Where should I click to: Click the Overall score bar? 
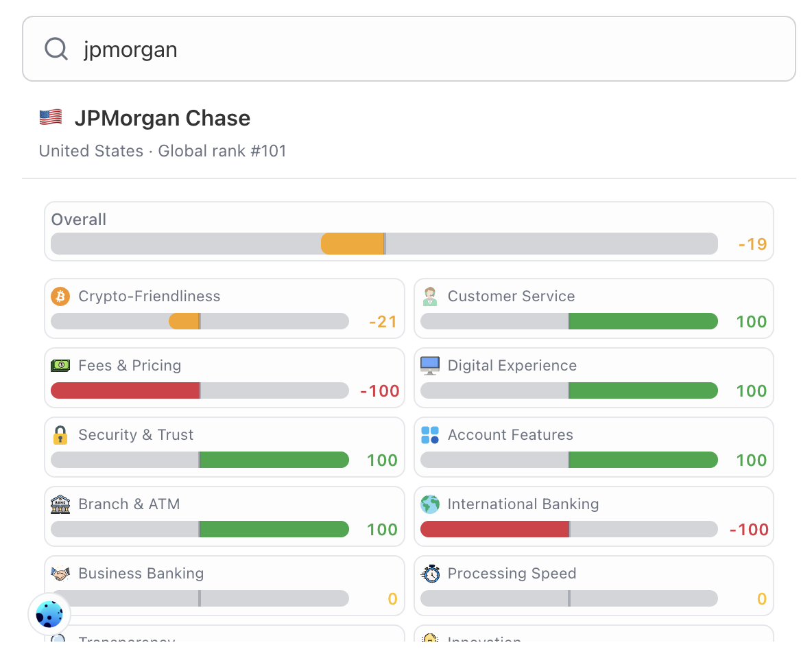tap(384, 244)
